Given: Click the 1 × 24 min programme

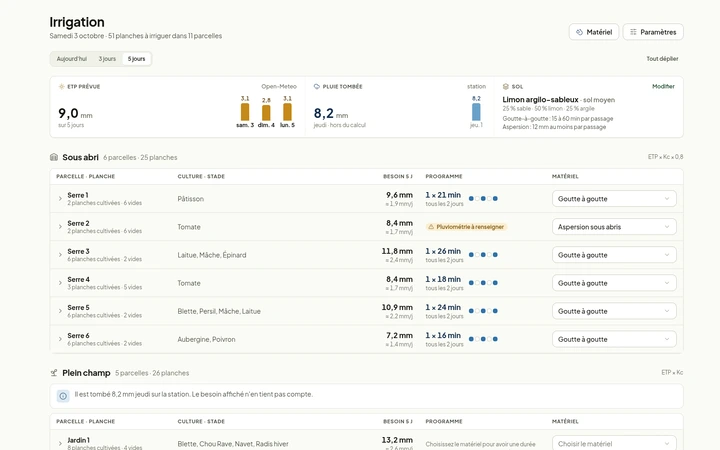Looking at the screenshot, I should [x=443, y=307].
